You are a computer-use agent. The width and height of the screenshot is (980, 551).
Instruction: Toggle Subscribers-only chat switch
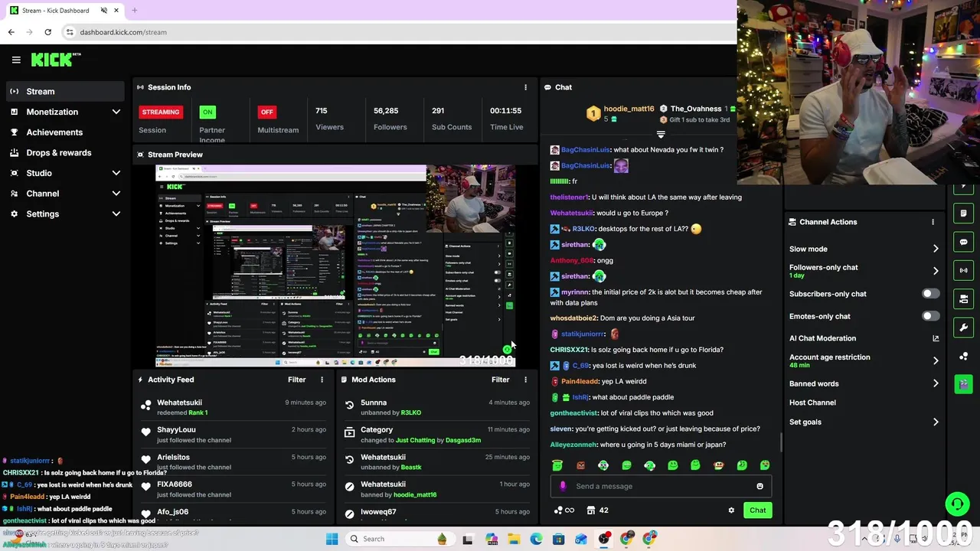tap(930, 294)
